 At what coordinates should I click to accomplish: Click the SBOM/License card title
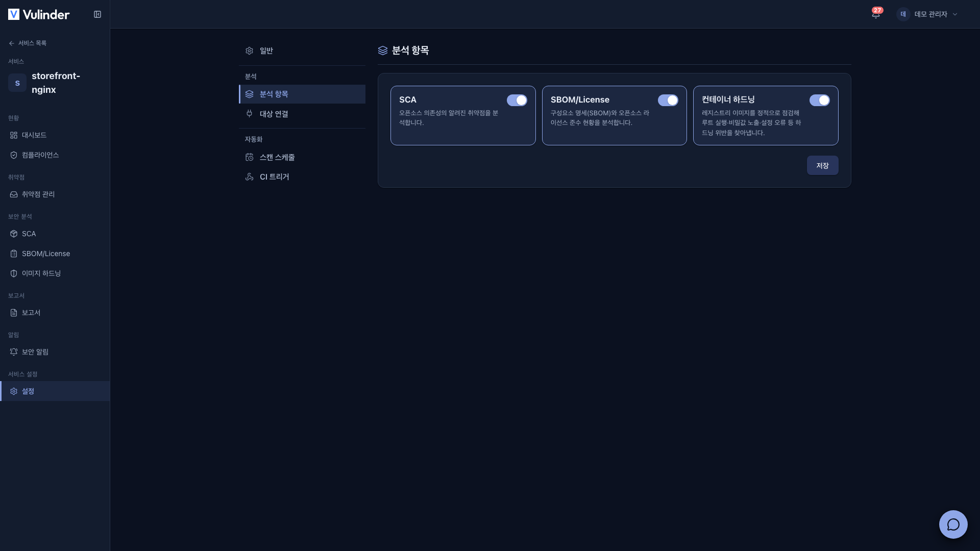[580, 99]
